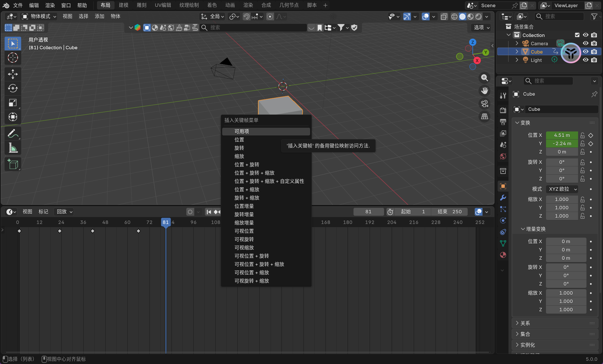Click the Location X value field
603x364 pixels.
[561, 135]
